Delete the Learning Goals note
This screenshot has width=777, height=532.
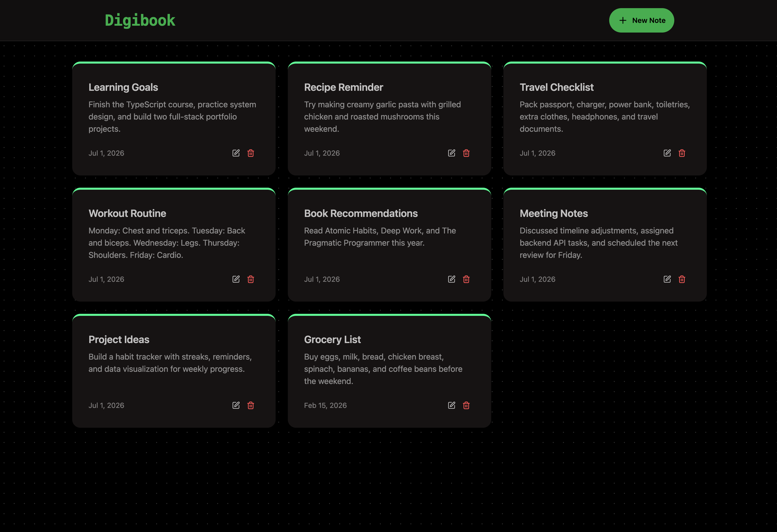(x=251, y=153)
